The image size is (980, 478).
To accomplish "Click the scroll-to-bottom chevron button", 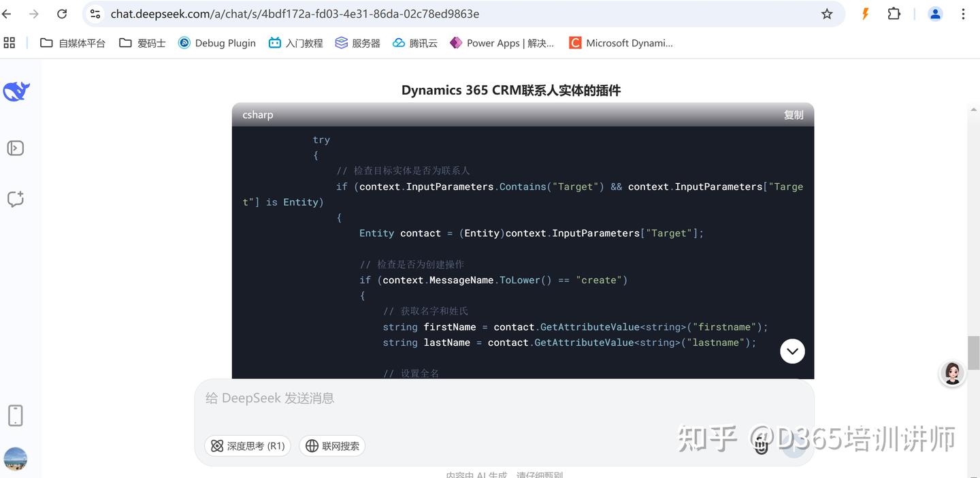I will [x=792, y=351].
